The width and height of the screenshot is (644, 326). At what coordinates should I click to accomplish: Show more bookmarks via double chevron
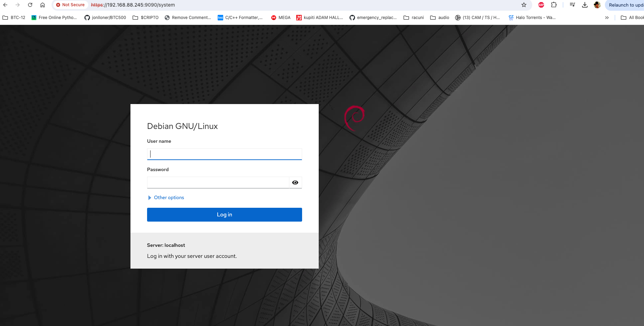pos(607,18)
